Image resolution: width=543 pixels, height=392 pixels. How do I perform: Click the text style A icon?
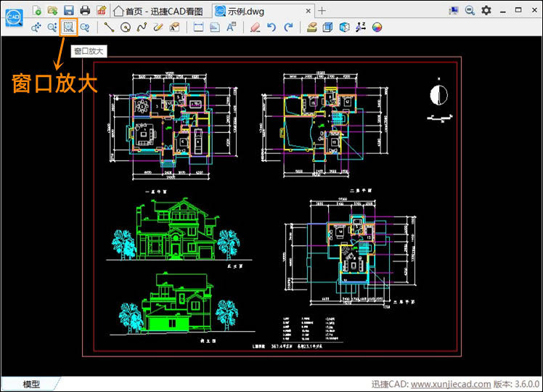click(x=231, y=28)
